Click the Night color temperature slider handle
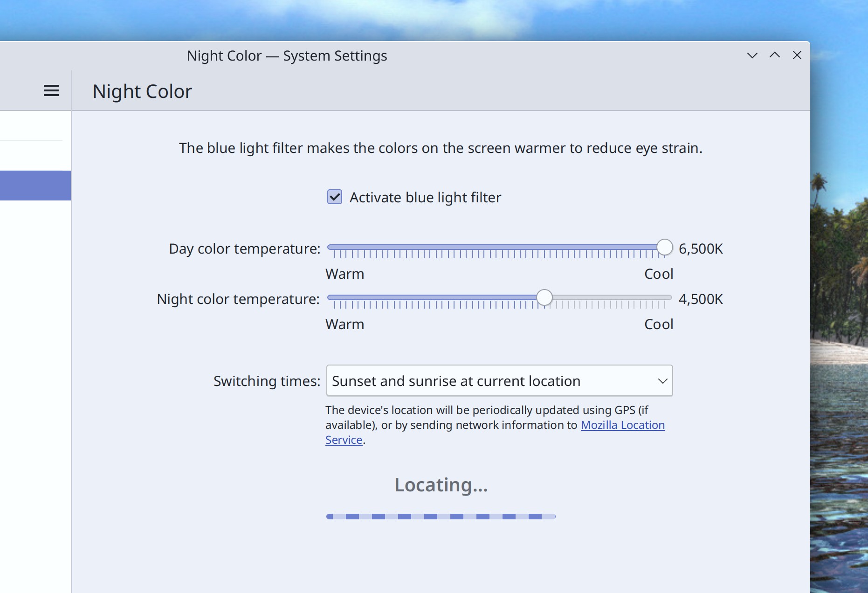This screenshot has width=868, height=593. coord(544,298)
